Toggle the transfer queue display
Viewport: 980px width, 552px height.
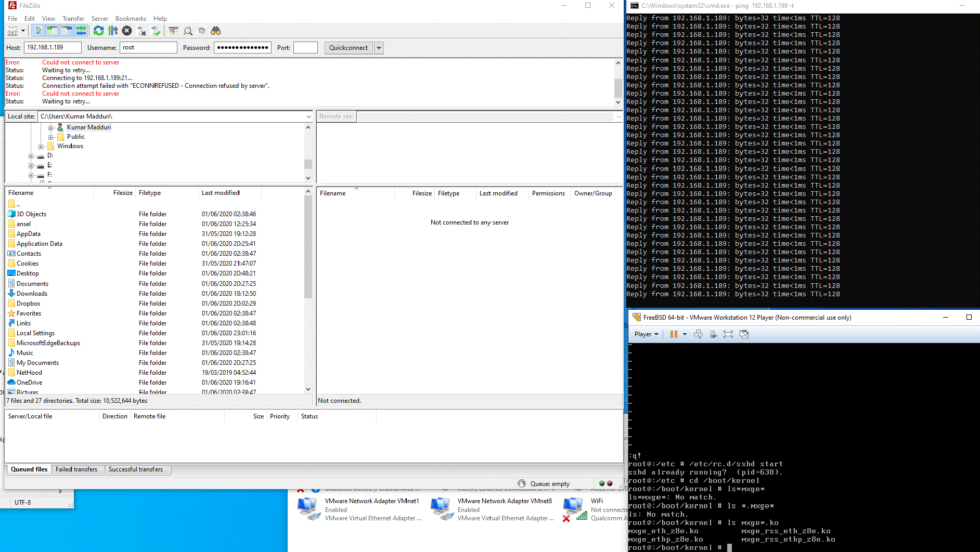(x=81, y=31)
